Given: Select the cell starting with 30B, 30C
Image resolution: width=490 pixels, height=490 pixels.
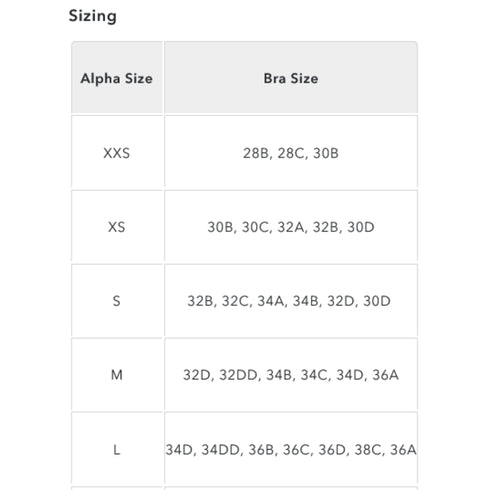Looking at the screenshot, I should [x=291, y=227].
